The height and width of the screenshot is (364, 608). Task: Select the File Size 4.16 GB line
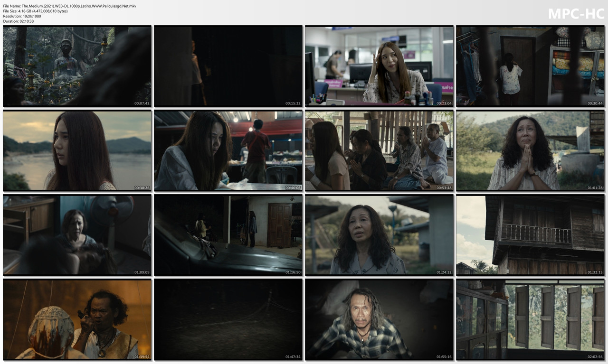35,11
